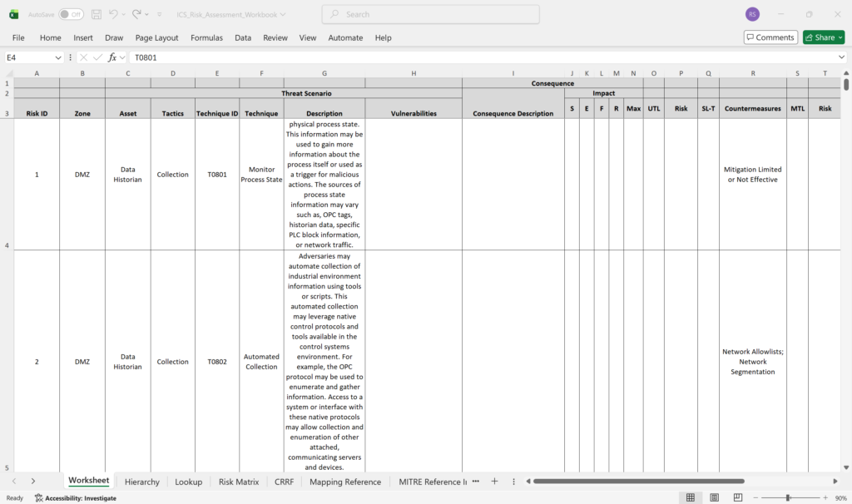
Task: Open the File menu
Action: [18, 37]
